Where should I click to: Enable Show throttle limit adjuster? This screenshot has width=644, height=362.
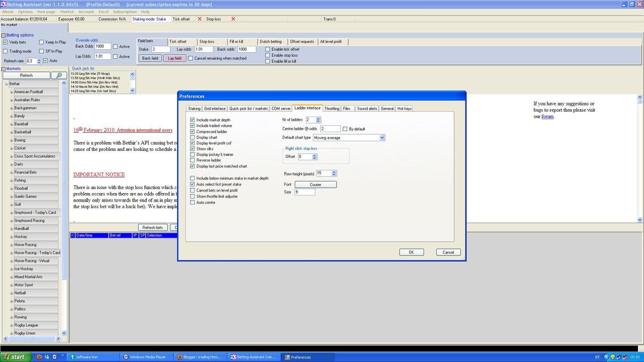click(193, 197)
